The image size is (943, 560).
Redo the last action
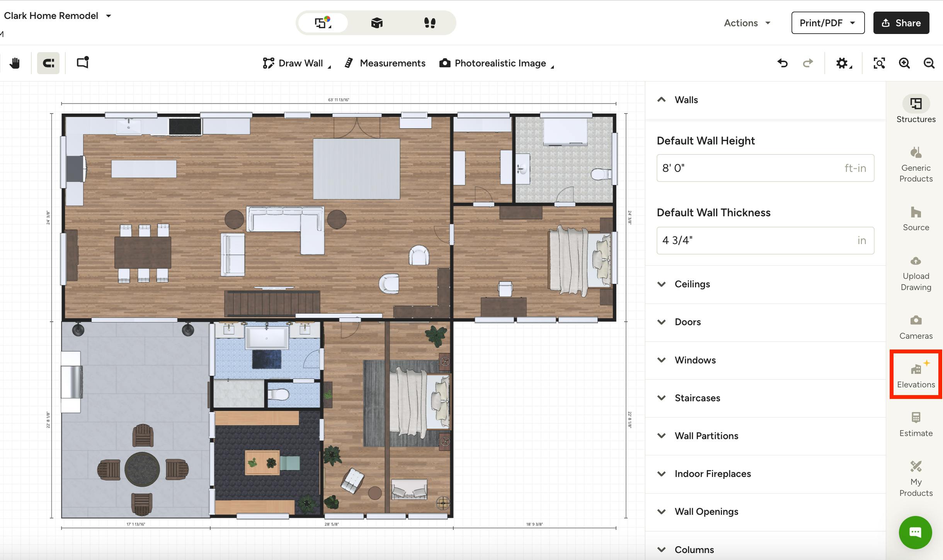(x=807, y=63)
